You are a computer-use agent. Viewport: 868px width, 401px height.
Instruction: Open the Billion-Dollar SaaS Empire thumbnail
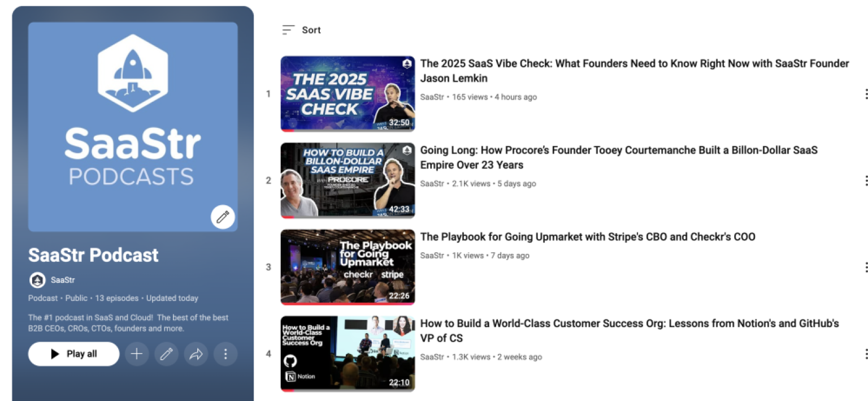[x=348, y=180]
